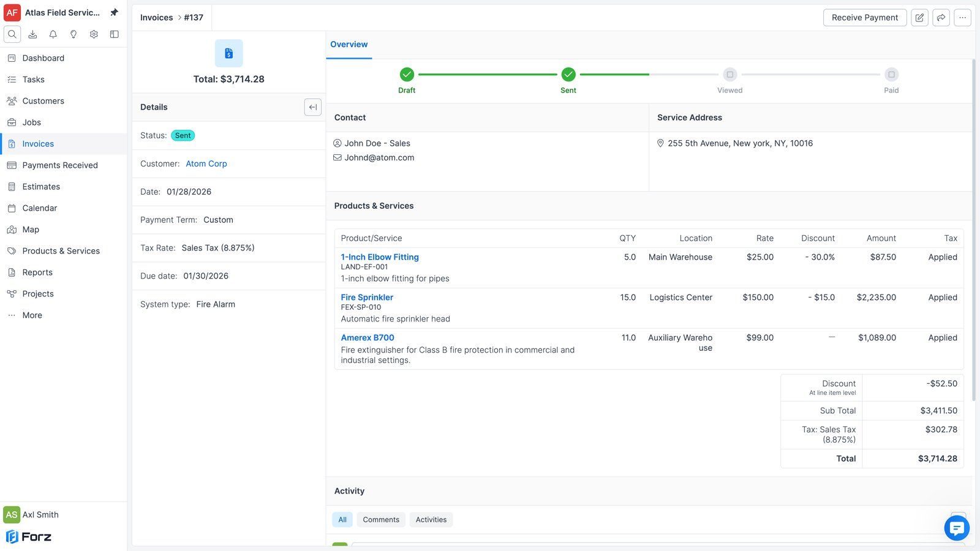Collapse the Details panel
Image resolution: width=980 pixels, height=551 pixels.
312,107
